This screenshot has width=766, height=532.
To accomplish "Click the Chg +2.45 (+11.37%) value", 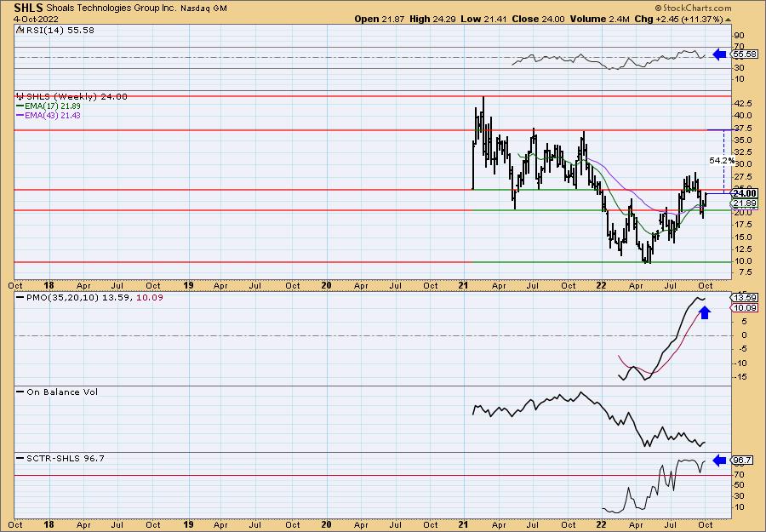I will click(679, 19).
